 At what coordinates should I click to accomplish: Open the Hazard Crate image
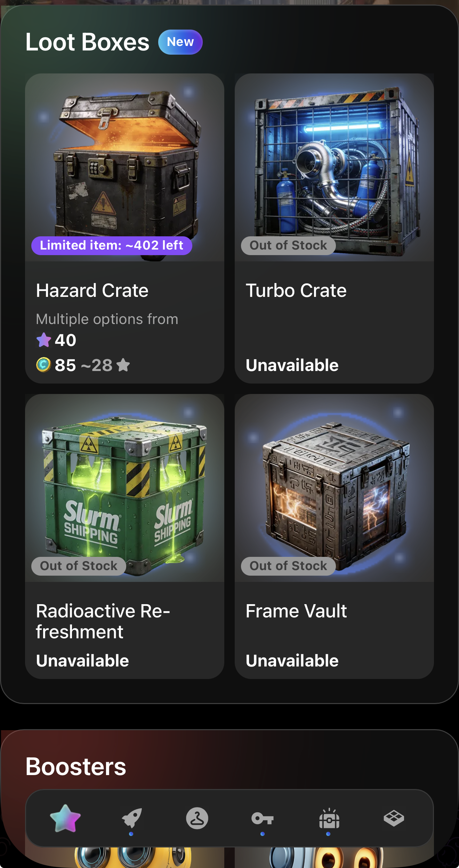(124, 167)
